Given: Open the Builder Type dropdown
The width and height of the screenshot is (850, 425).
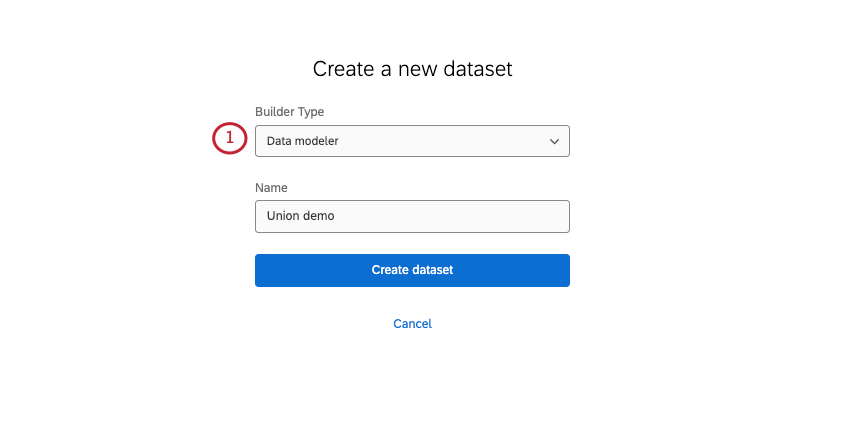Looking at the screenshot, I should point(412,141).
